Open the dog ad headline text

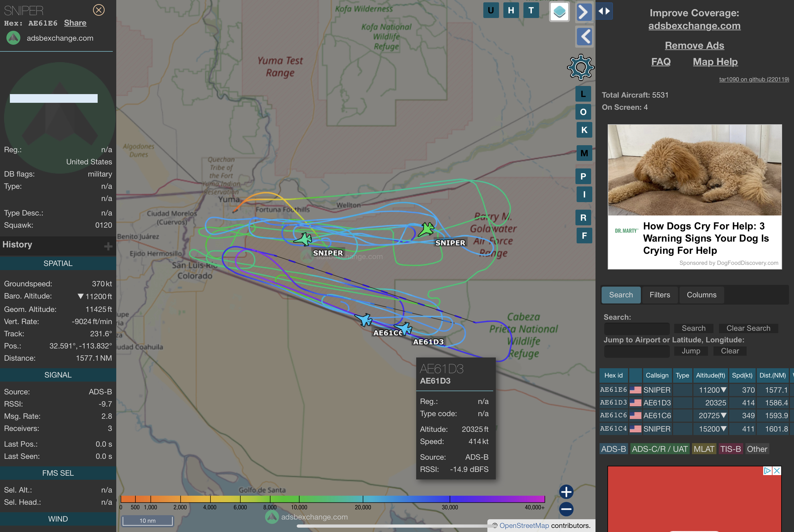tap(706, 238)
